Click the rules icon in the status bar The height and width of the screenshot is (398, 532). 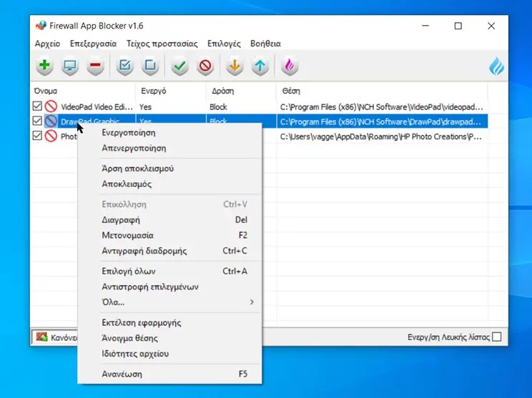(x=41, y=337)
